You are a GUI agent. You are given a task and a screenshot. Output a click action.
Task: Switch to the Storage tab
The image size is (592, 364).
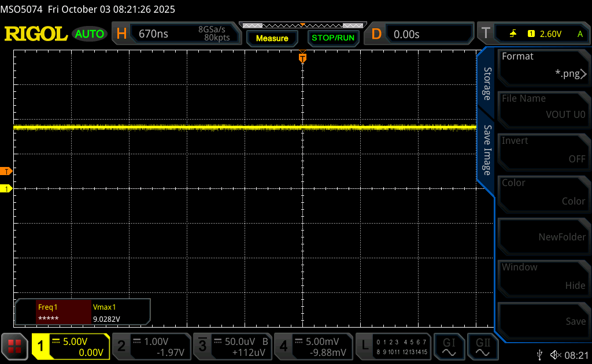click(x=487, y=84)
